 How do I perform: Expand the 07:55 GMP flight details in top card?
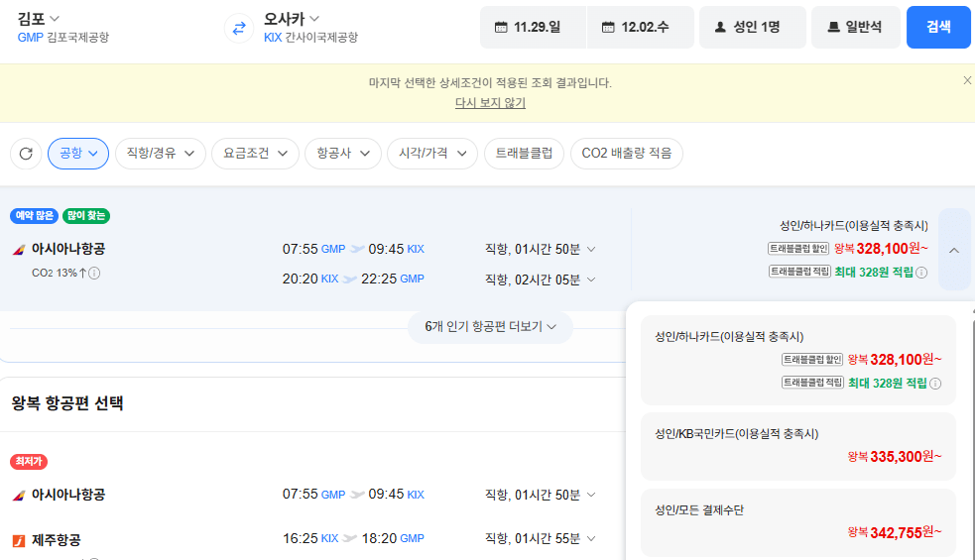point(591,249)
